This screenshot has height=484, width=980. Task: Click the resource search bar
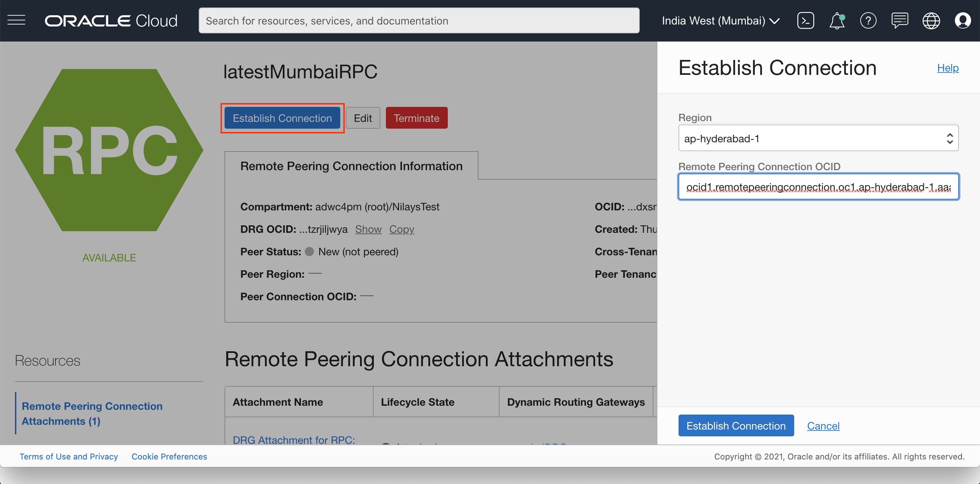coord(419,20)
